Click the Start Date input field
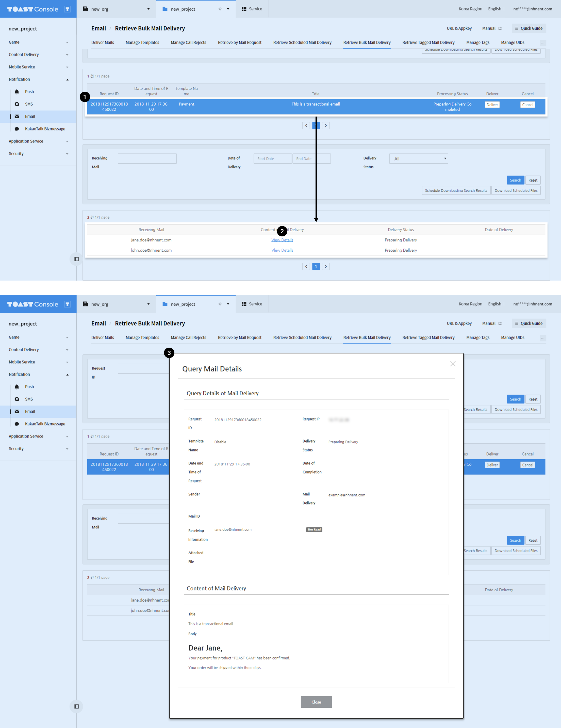Image resolution: width=561 pixels, height=728 pixels. tap(273, 159)
